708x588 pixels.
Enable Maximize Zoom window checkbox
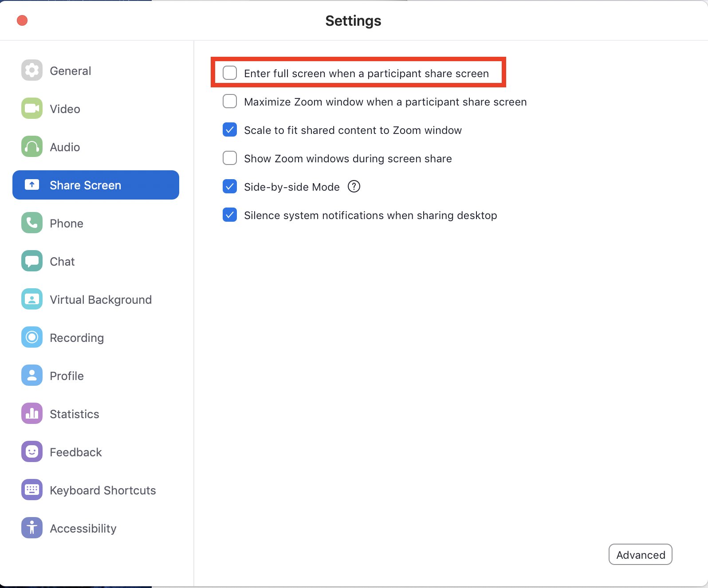coord(230,101)
